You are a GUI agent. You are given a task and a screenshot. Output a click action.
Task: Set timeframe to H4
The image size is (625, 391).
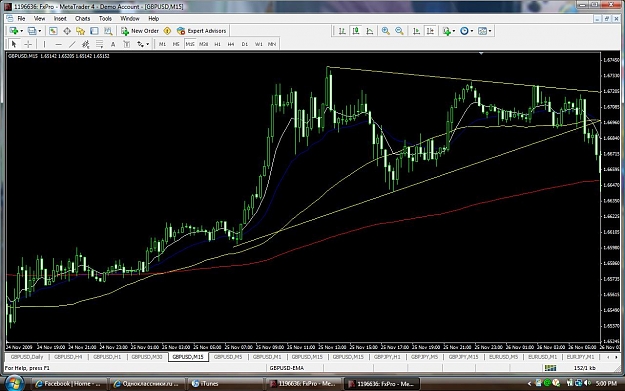pyautogui.click(x=231, y=44)
